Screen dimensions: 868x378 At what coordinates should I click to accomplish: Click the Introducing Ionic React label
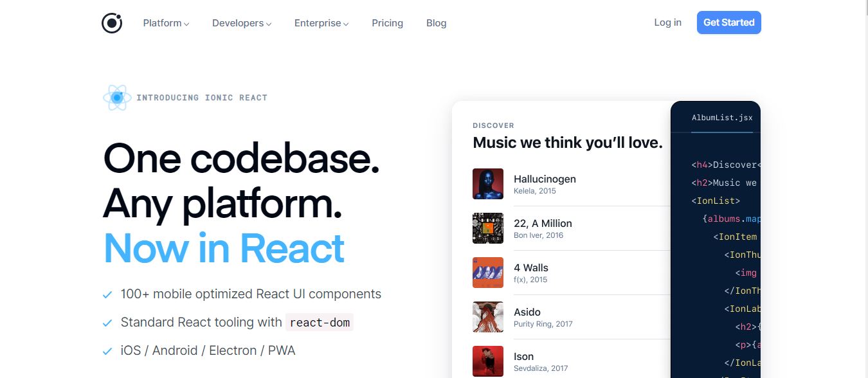202,98
